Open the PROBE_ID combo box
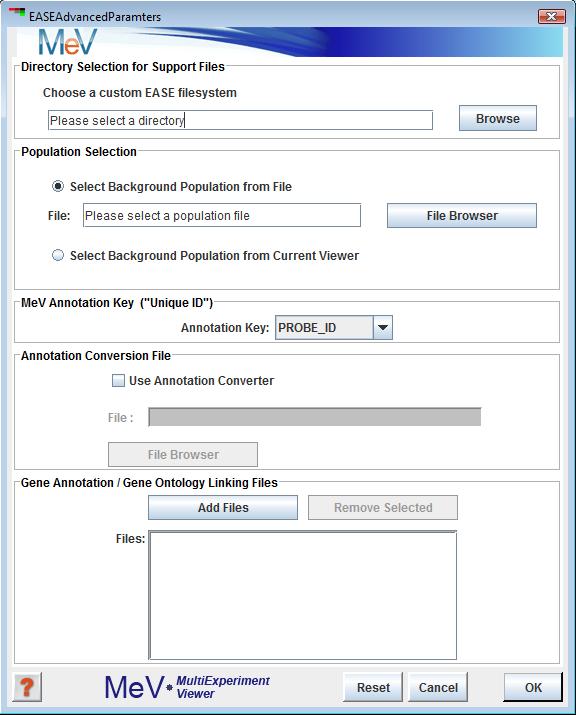576x715 pixels. pyautogui.click(x=333, y=328)
